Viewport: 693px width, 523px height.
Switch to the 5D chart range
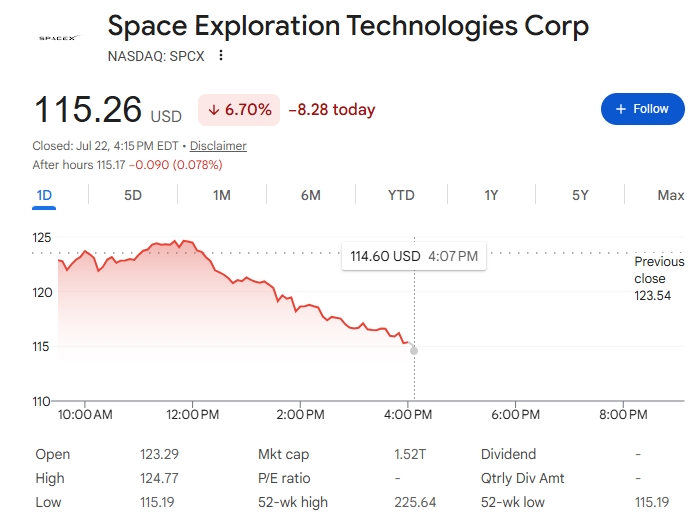click(x=133, y=195)
